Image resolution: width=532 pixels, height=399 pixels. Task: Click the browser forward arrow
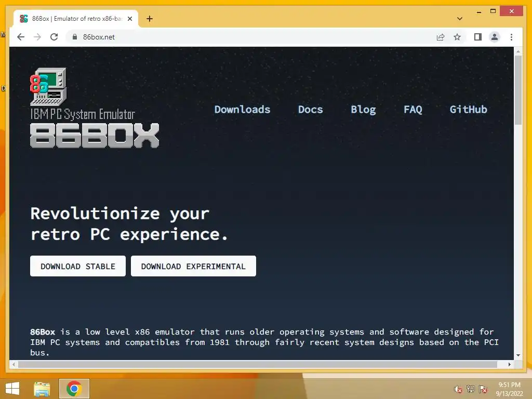click(37, 37)
